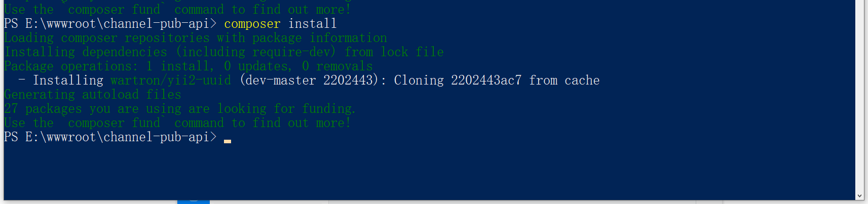Click the bottom "PS E:\wwwroot\channel-pub-api>" prompt
The width and height of the screenshot is (868, 204).
[110, 137]
